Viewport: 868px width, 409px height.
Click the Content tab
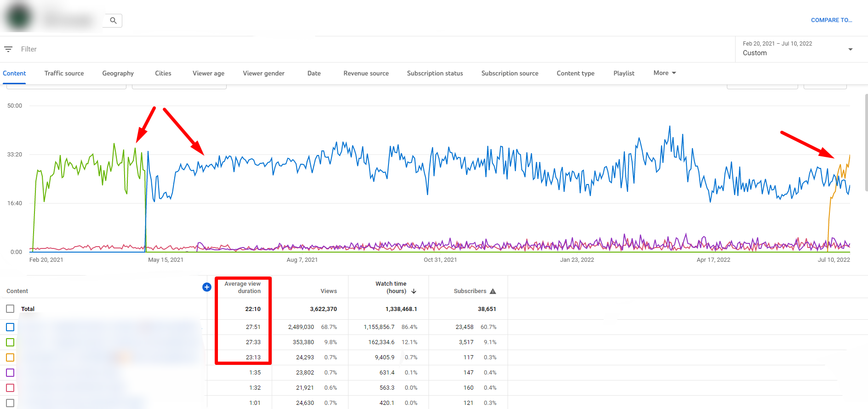point(14,73)
